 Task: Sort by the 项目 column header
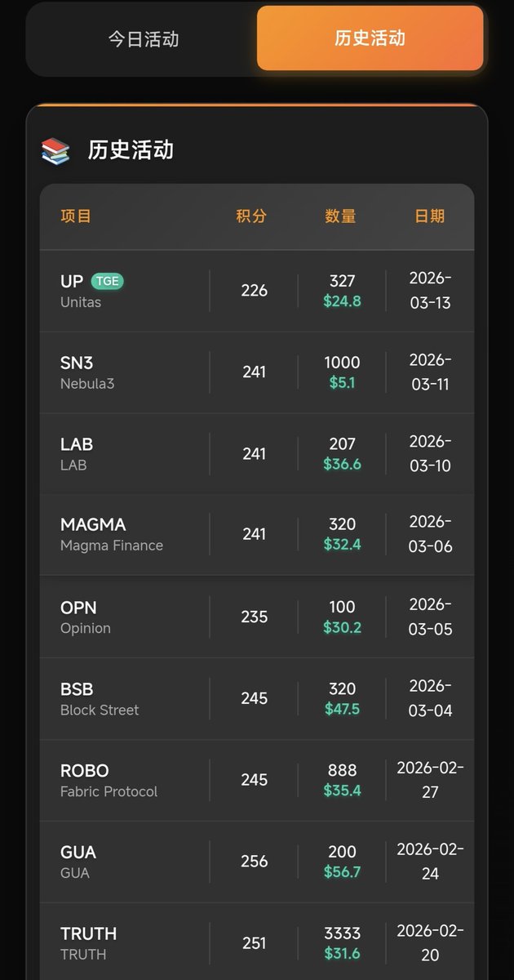pyautogui.click(x=76, y=216)
